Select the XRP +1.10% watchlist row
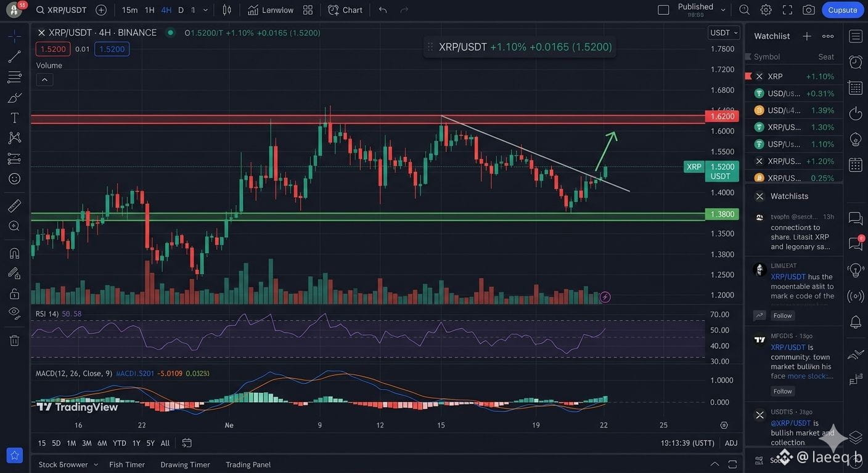The width and height of the screenshot is (868, 473). [x=793, y=76]
